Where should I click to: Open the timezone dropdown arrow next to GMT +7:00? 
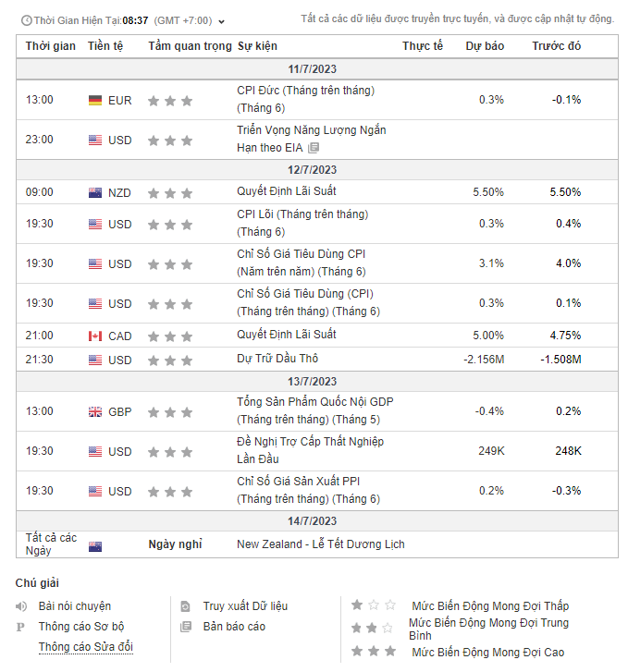pos(221,21)
